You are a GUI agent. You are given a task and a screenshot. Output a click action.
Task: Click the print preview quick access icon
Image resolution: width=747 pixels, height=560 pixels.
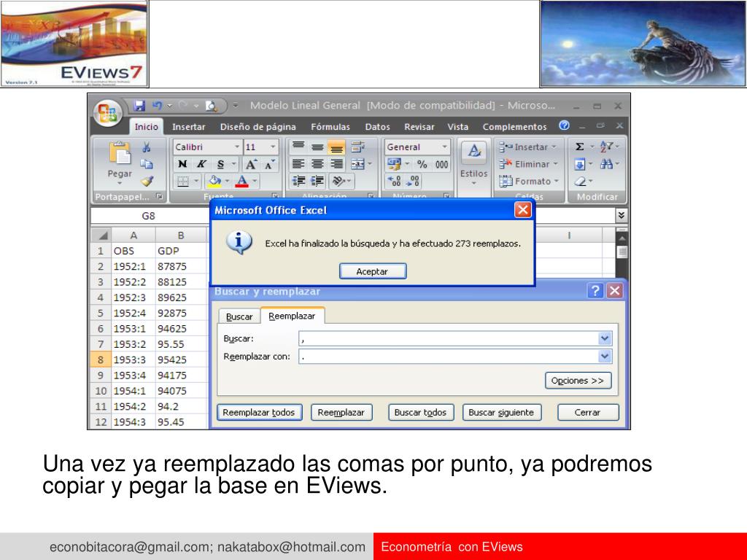point(211,105)
